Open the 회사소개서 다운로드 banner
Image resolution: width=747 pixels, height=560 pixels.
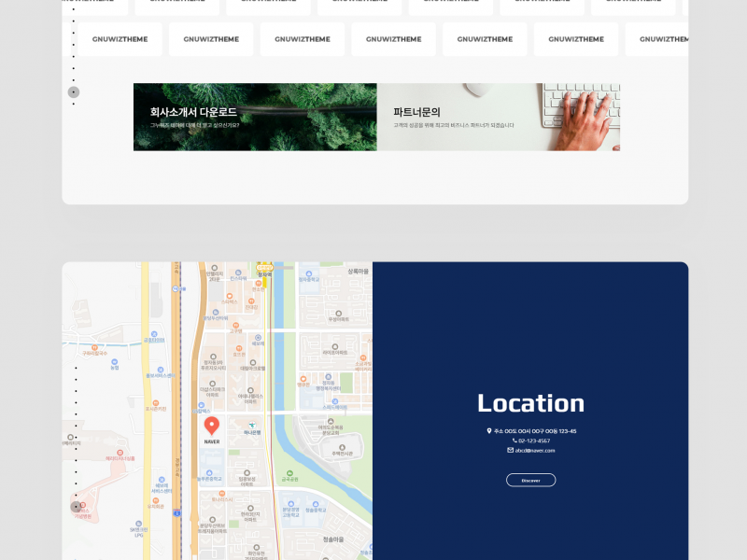coord(255,118)
